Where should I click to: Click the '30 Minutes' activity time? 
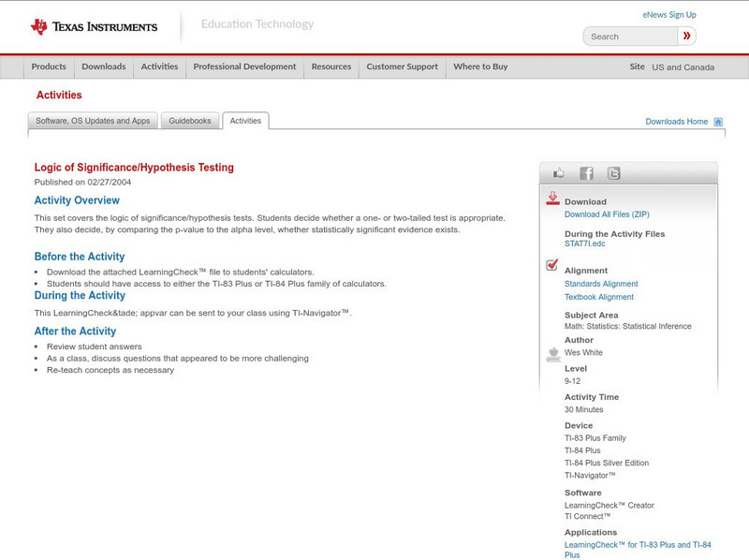point(583,409)
